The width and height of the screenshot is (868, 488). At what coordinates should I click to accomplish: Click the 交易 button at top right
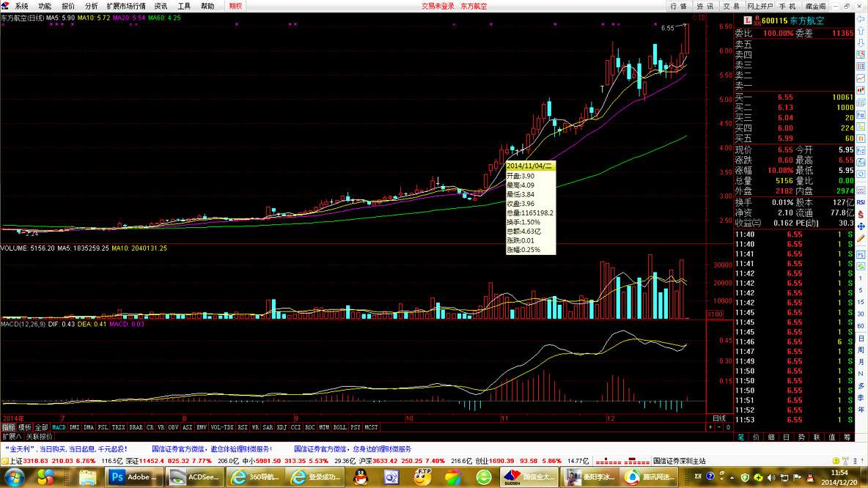tap(731, 6)
